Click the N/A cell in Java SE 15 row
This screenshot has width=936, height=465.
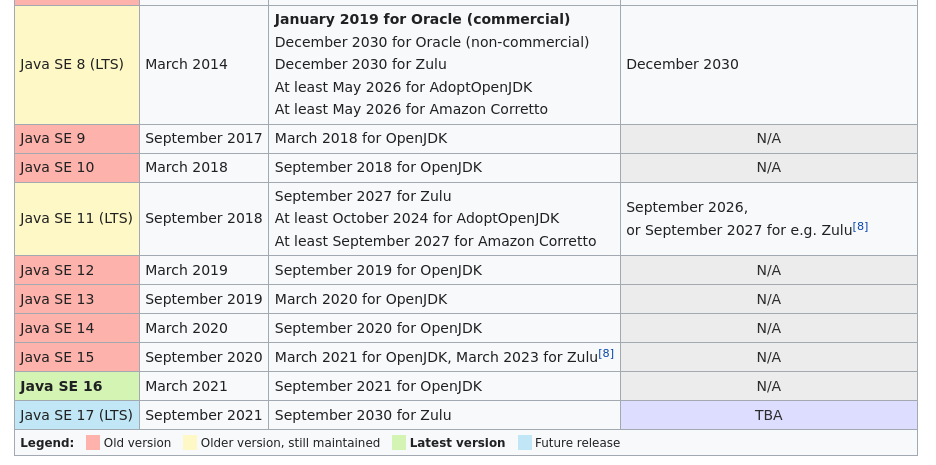(x=769, y=357)
